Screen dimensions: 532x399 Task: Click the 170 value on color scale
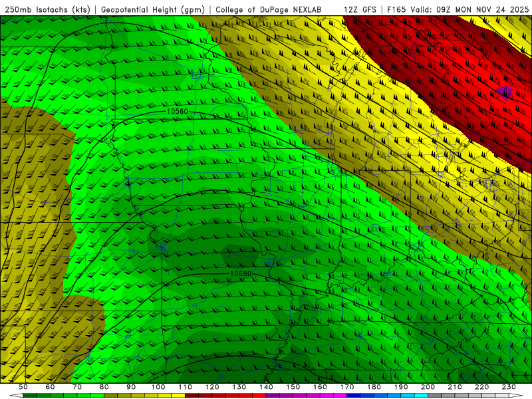click(x=347, y=387)
